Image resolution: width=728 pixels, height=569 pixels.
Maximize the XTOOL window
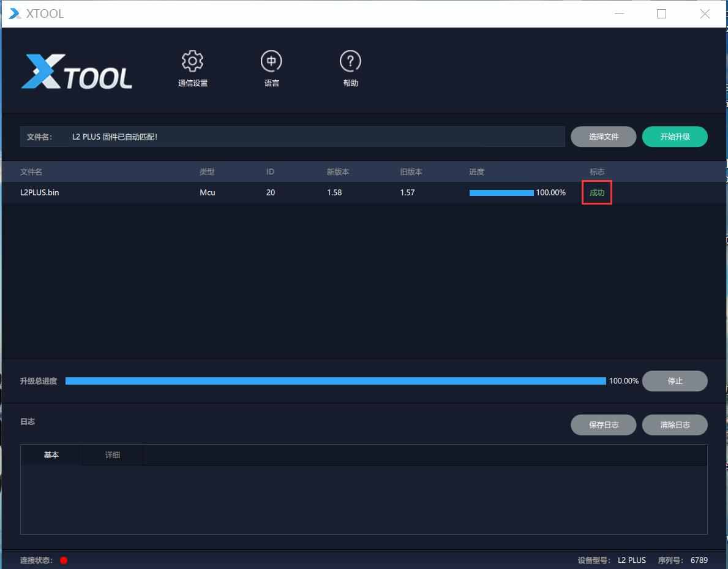[661, 13]
